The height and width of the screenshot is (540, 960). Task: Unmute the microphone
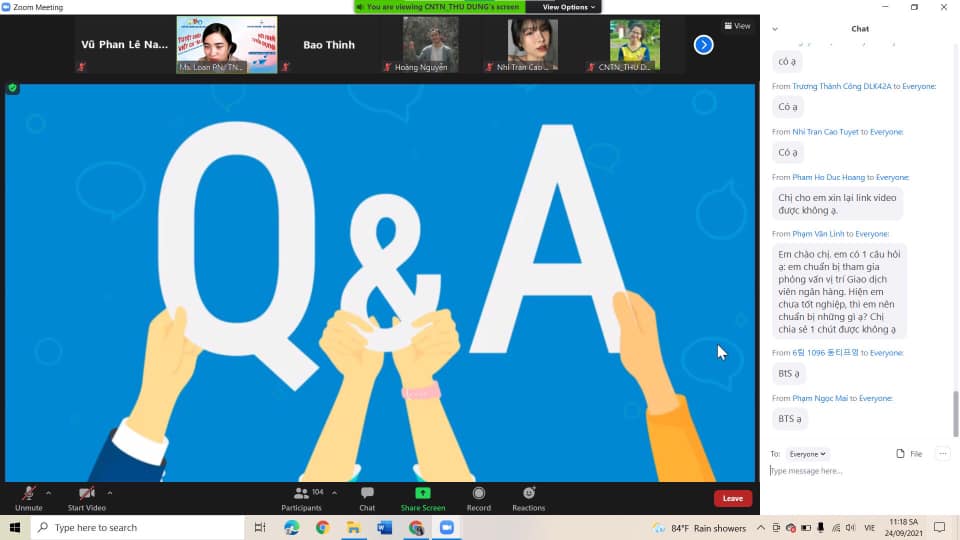click(28, 497)
